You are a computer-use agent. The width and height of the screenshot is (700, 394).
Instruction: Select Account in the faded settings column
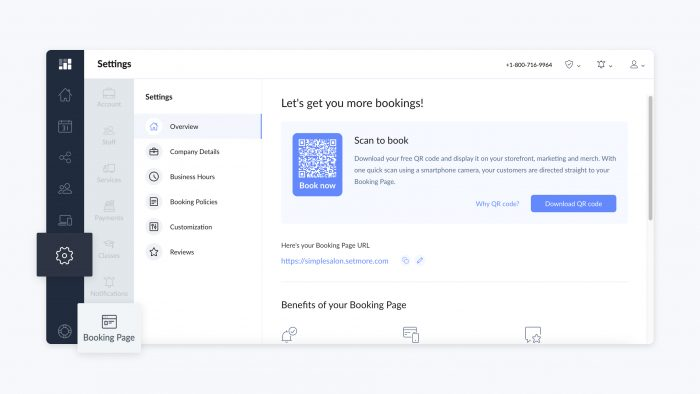[109, 98]
